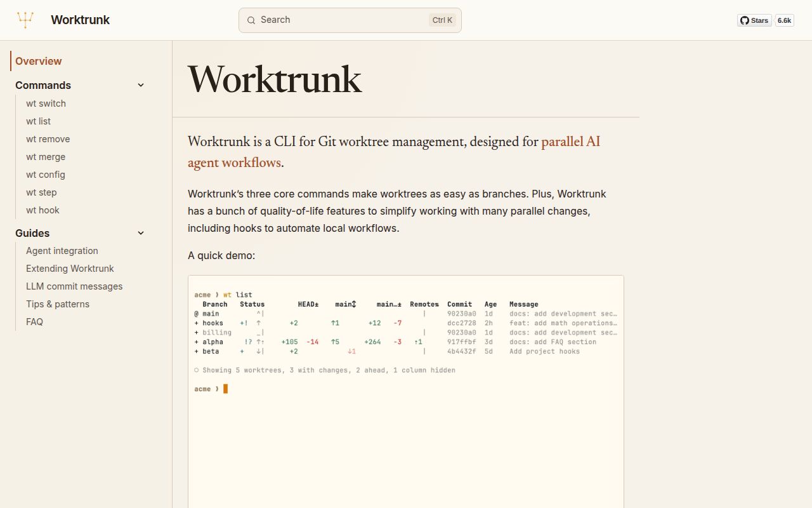Open the GitHub Stars badge
The image size is (812, 508).
click(754, 20)
